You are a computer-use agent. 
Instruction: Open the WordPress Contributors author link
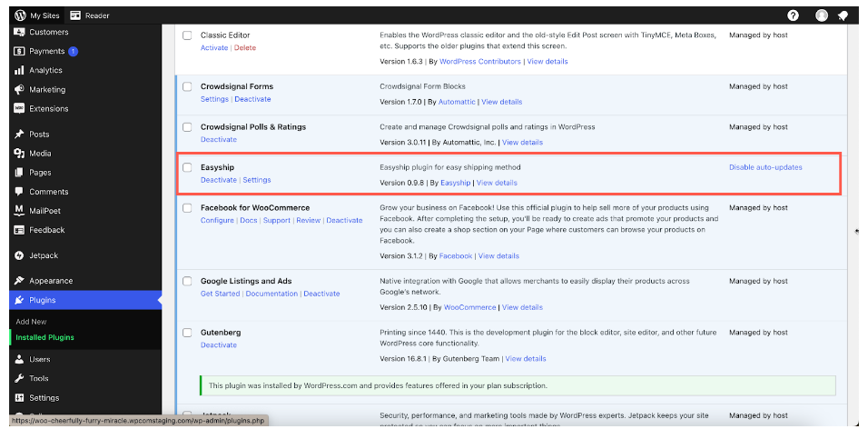coord(480,62)
